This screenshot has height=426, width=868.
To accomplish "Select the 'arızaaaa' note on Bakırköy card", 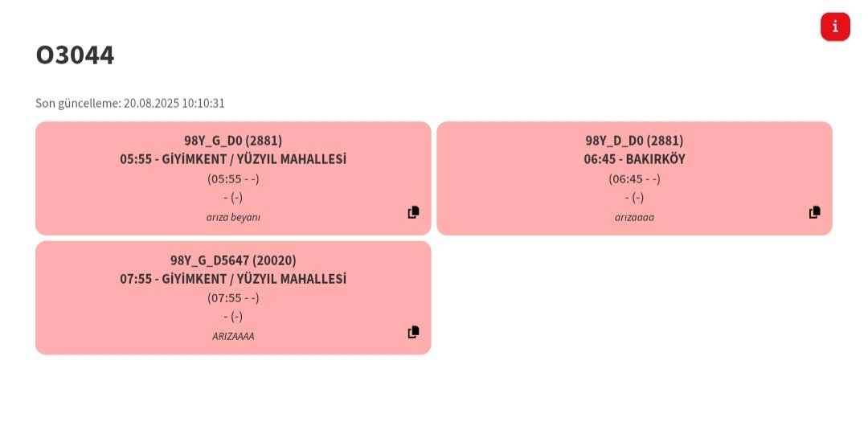I will click(x=634, y=217).
